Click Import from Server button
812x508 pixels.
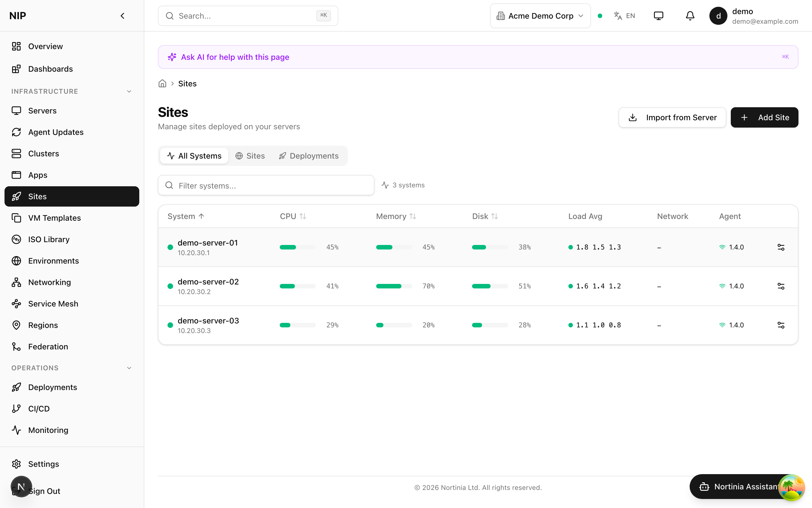pyautogui.click(x=672, y=117)
